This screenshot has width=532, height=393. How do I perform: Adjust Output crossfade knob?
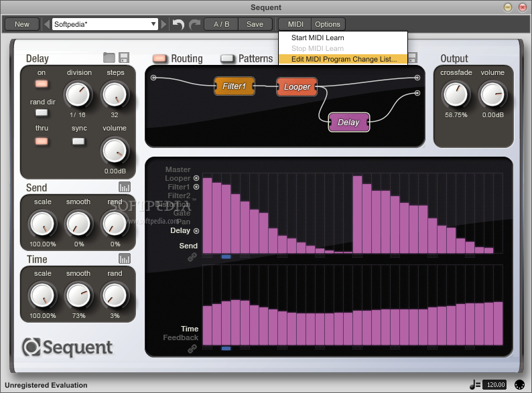(x=456, y=94)
